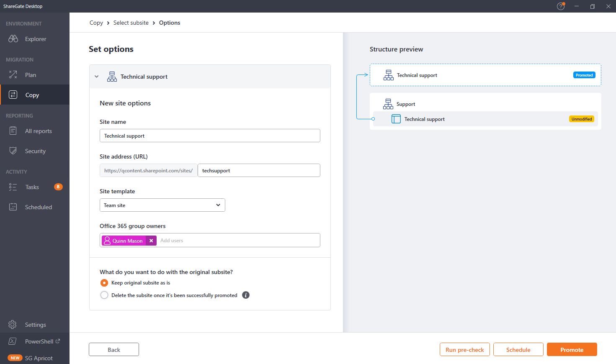
Task: Click the Office 365 group owners label
Action: [132, 226]
